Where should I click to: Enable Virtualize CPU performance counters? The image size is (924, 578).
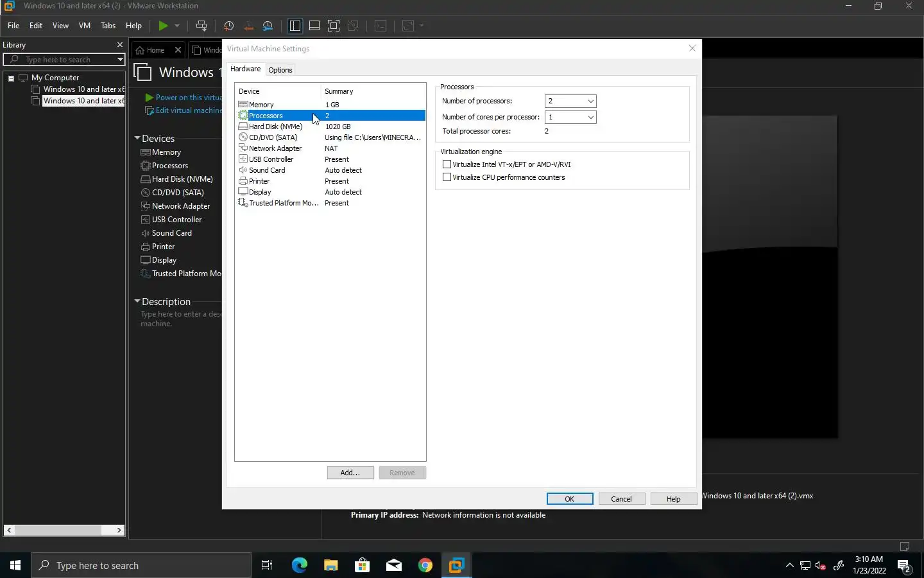(x=447, y=177)
